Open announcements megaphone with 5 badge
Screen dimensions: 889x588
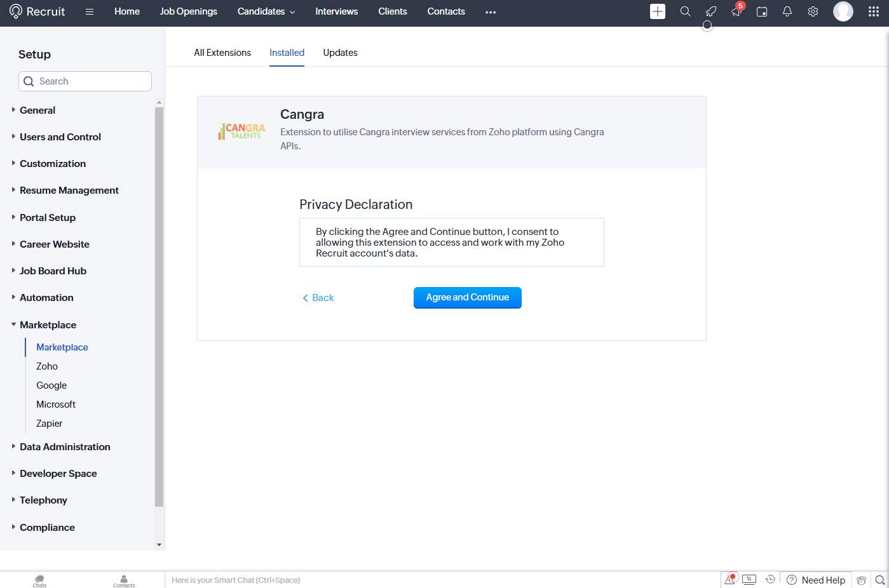pos(736,11)
